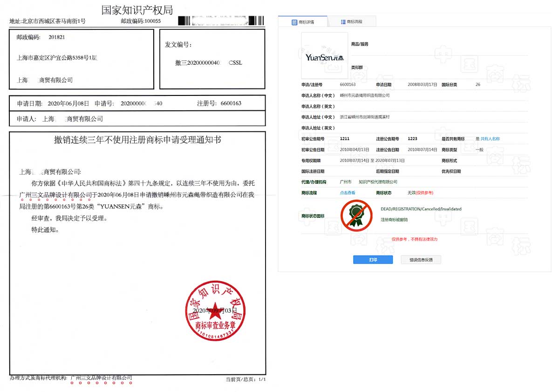This screenshot has height=392, width=559.
Task: Click the 注册商标被撤销 status description
Action: [394, 219]
